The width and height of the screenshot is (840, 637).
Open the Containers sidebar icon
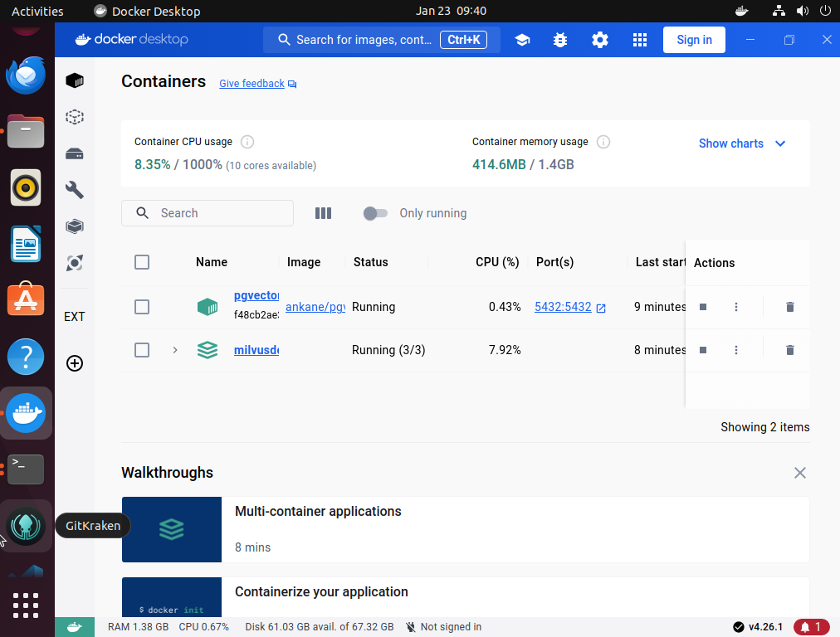(75, 80)
